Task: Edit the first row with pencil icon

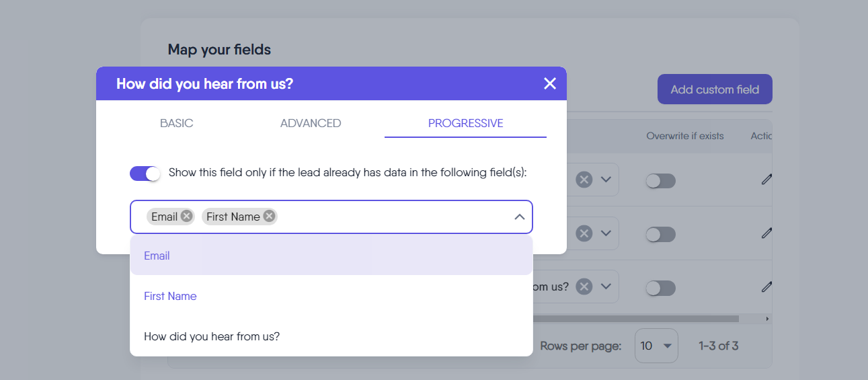Action: (x=766, y=180)
